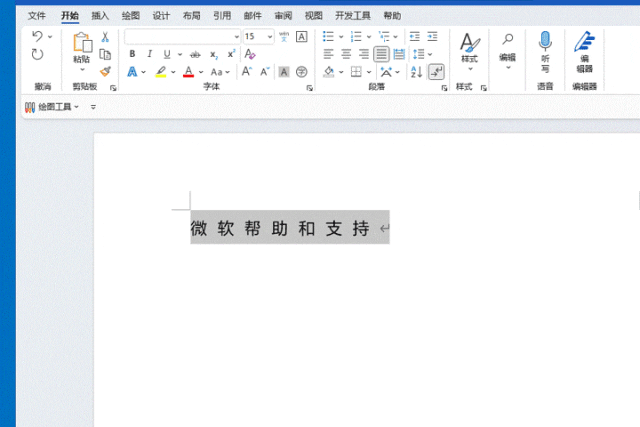
Task: Switch to the Insert (插入) tab
Action: point(100,16)
